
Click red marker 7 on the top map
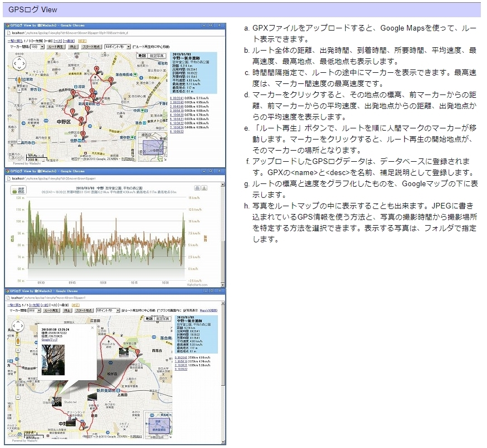(x=73, y=112)
